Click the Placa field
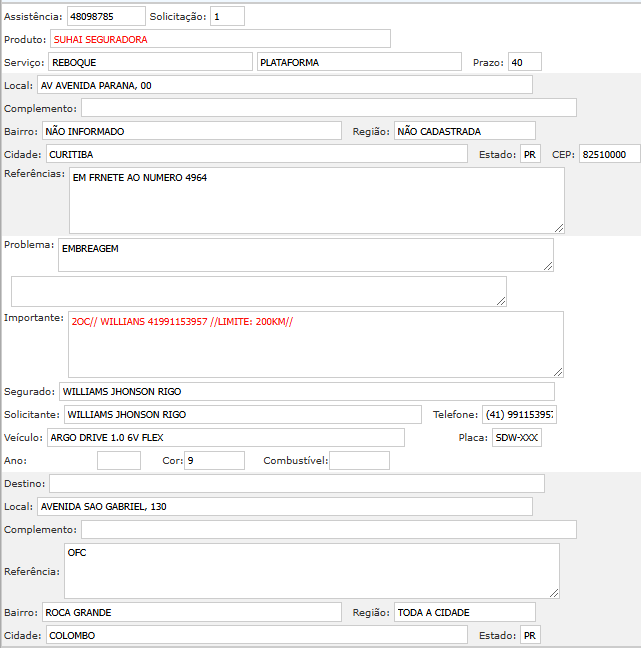 [517, 437]
